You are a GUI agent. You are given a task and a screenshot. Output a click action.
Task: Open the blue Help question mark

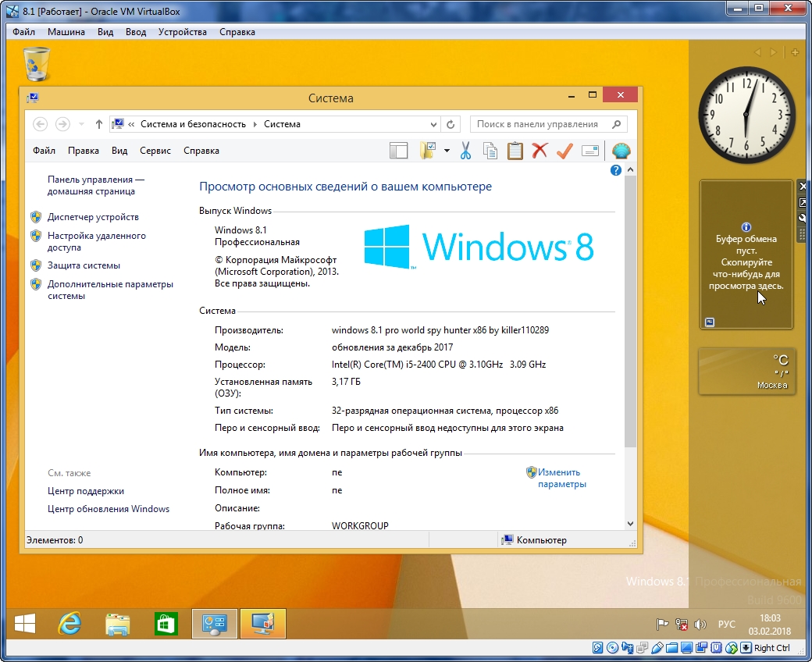click(616, 169)
